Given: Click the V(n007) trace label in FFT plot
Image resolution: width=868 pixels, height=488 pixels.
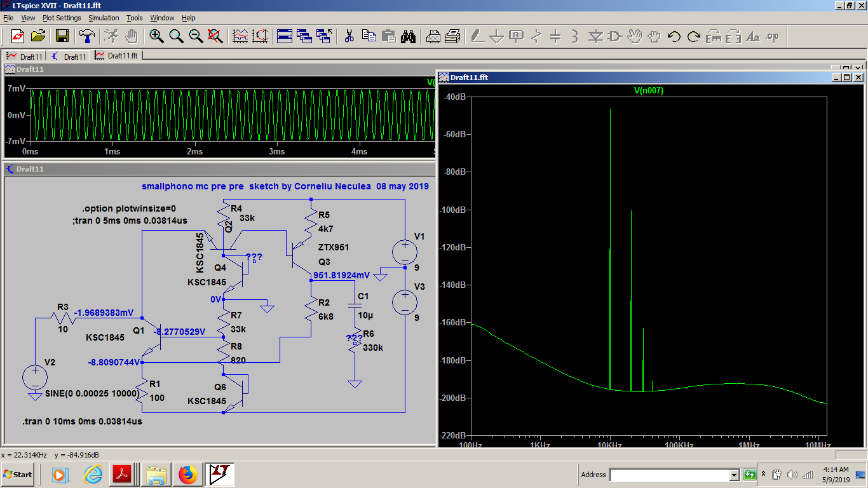Looking at the screenshot, I should point(648,91).
